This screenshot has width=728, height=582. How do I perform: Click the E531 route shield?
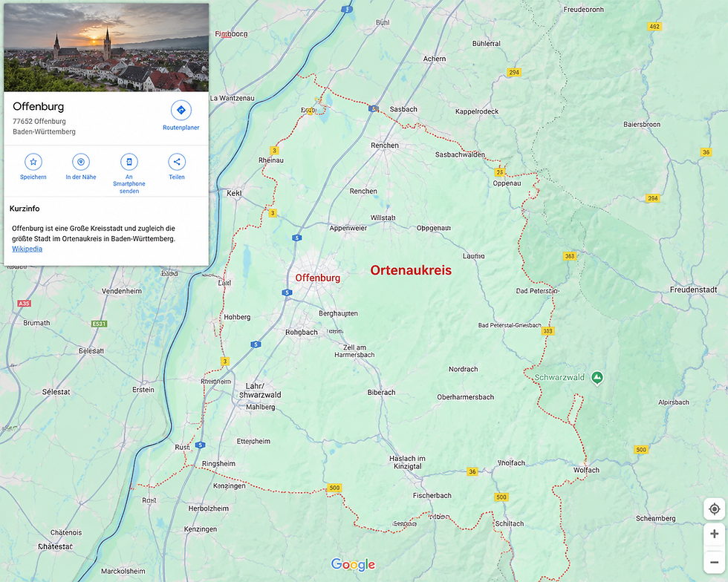pos(99,324)
